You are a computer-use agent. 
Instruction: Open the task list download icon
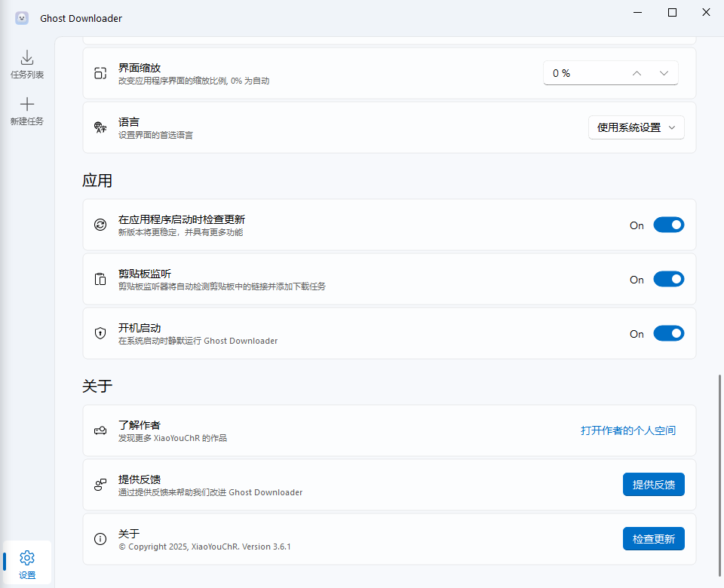[27, 58]
